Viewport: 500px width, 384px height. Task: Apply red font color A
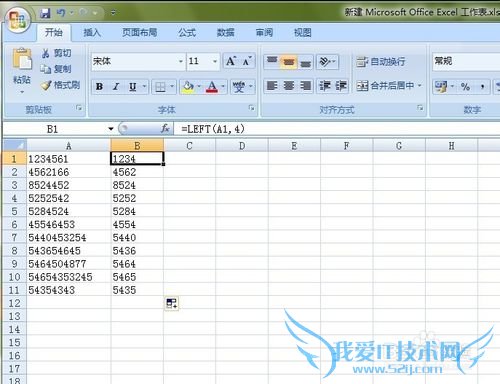[x=212, y=87]
